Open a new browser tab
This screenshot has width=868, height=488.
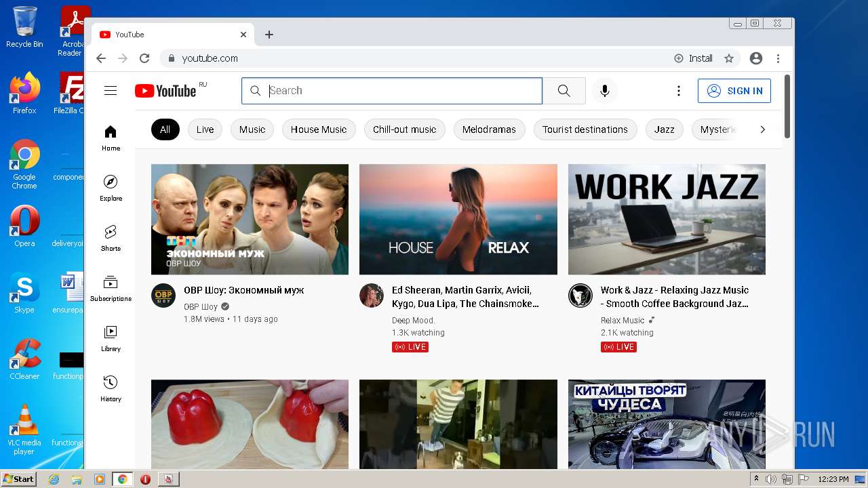pos(269,35)
